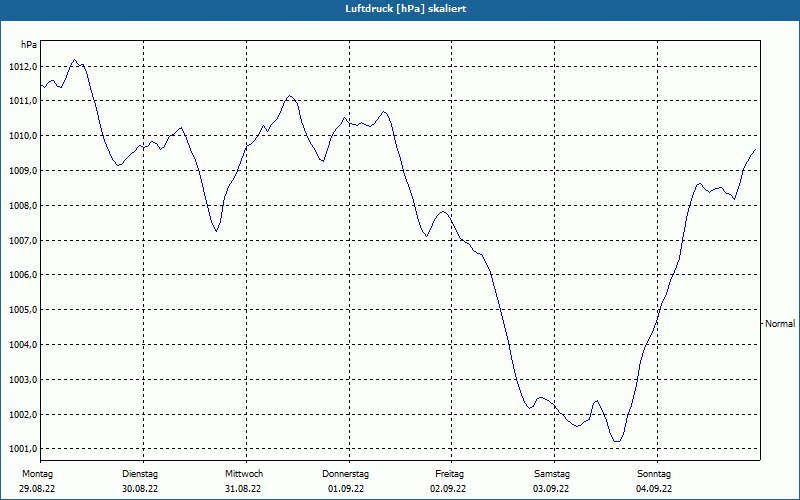Click the 'Freitag' day label

(x=449, y=474)
